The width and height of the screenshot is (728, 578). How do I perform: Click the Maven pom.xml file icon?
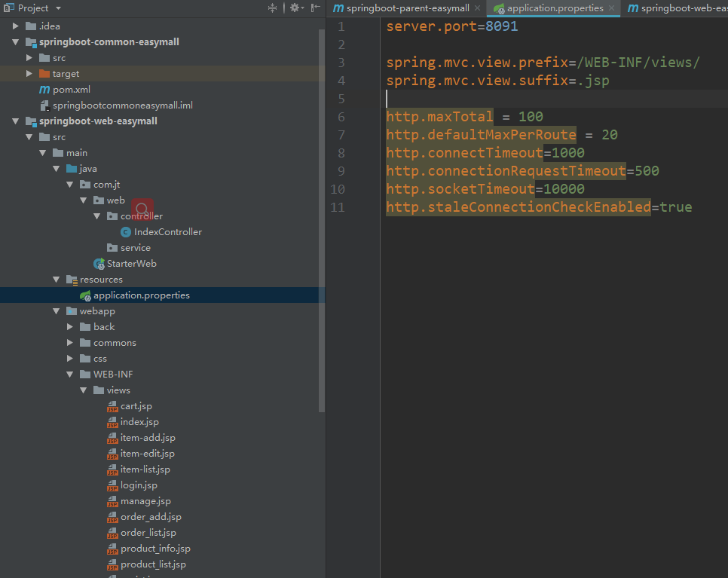click(x=44, y=89)
